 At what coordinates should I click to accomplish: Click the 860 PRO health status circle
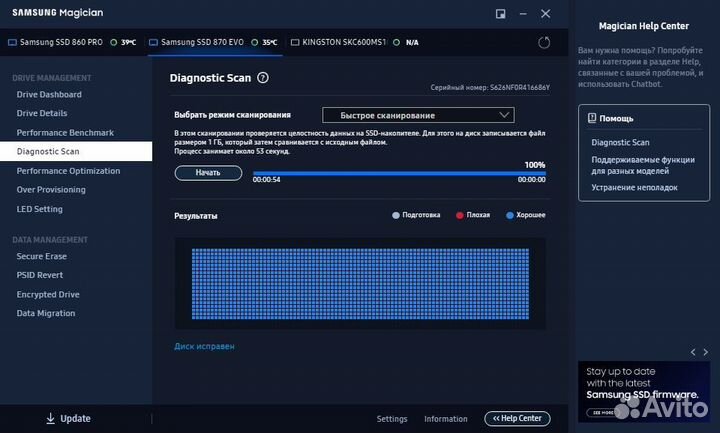113,42
